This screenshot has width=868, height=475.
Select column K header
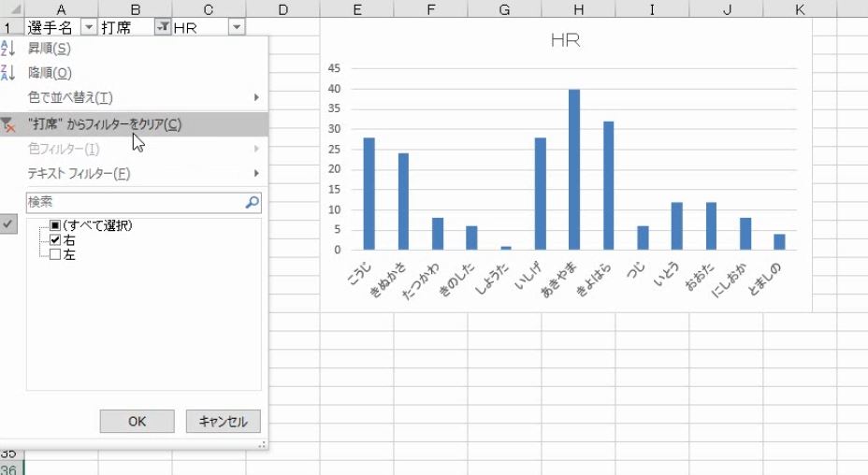pyautogui.click(x=800, y=8)
